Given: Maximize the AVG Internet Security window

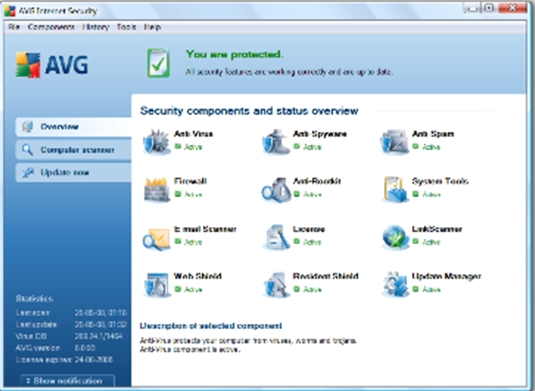Looking at the screenshot, I should (x=489, y=8).
